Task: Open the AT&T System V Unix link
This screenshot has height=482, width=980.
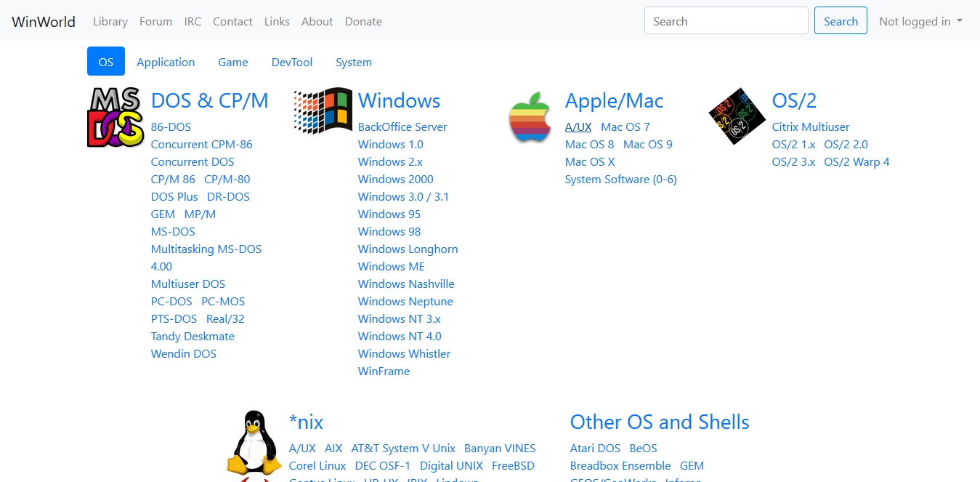Action: (403, 448)
